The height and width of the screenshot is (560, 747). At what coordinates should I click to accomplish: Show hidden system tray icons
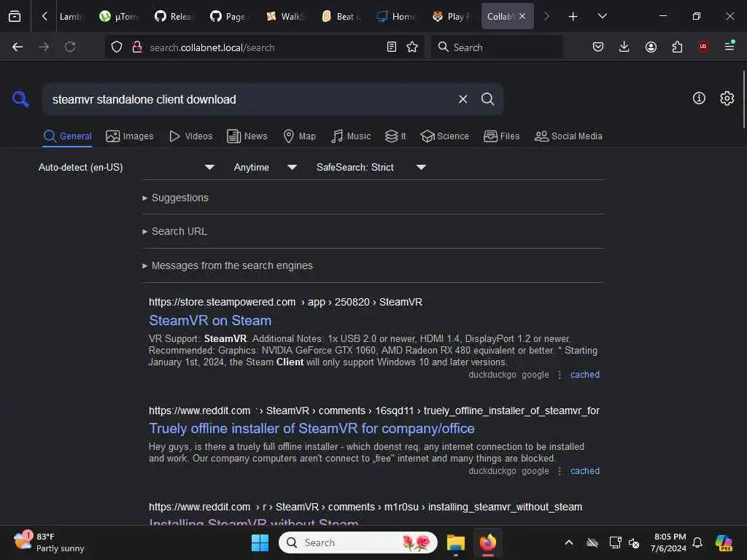click(x=569, y=542)
